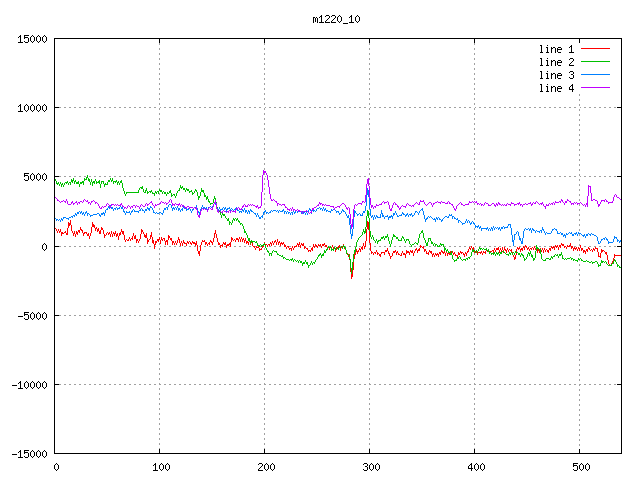The width and height of the screenshot is (640, 480).
Task: Select the 'line 4' legend label
Action: tap(556, 88)
